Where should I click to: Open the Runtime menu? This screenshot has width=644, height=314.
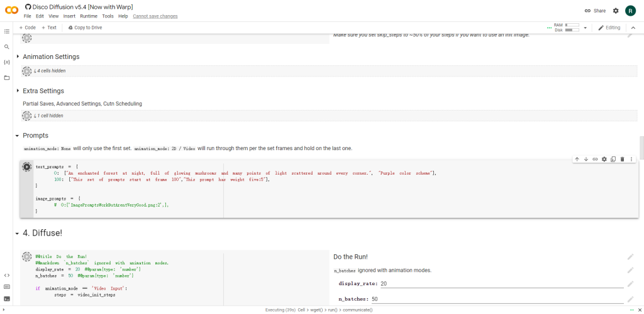(x=89, y=16)
